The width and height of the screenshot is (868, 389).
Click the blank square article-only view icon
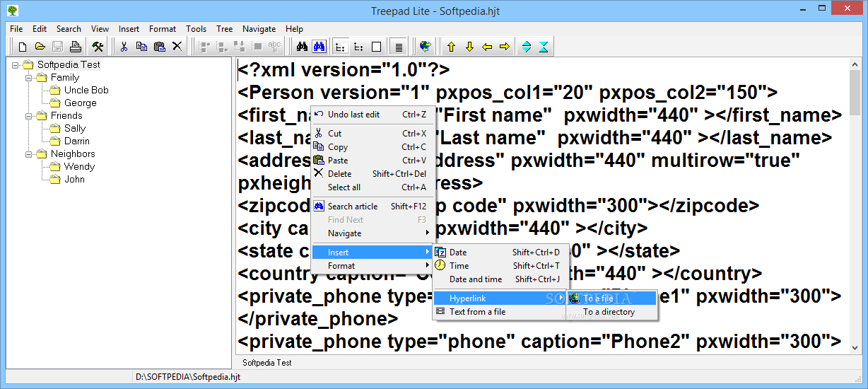coord(376,47)
